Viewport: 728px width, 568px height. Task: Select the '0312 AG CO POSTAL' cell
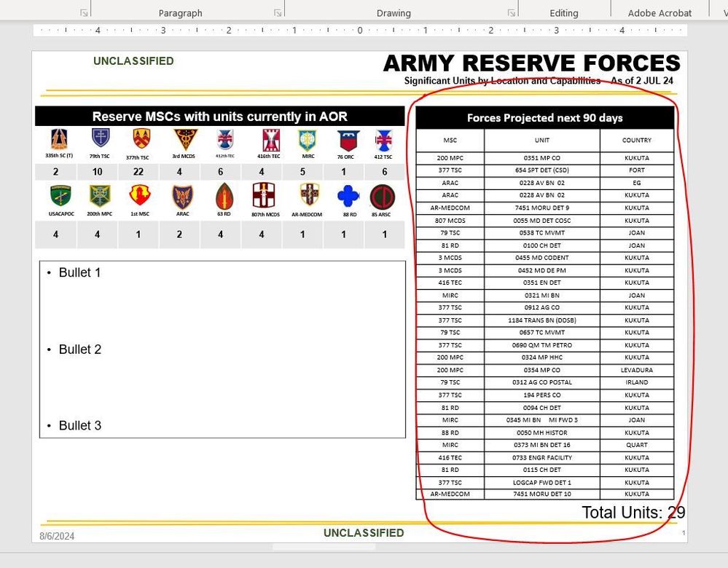pyautogui.click(x=542, y=382)
